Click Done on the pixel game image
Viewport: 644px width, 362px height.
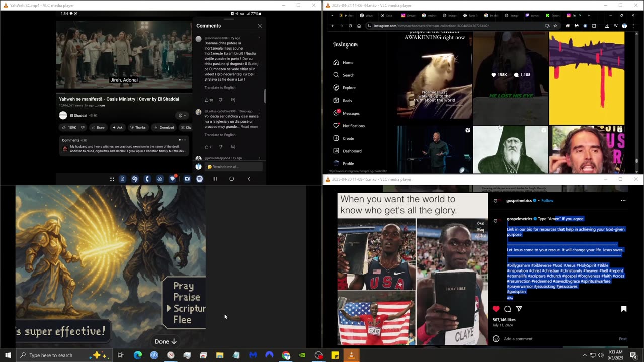point(166,341)
